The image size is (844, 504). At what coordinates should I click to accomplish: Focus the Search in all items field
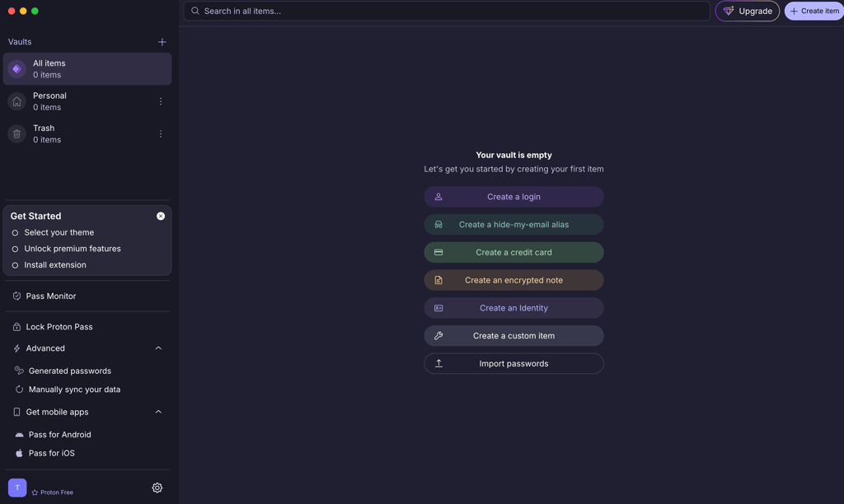tap(447, 11)
